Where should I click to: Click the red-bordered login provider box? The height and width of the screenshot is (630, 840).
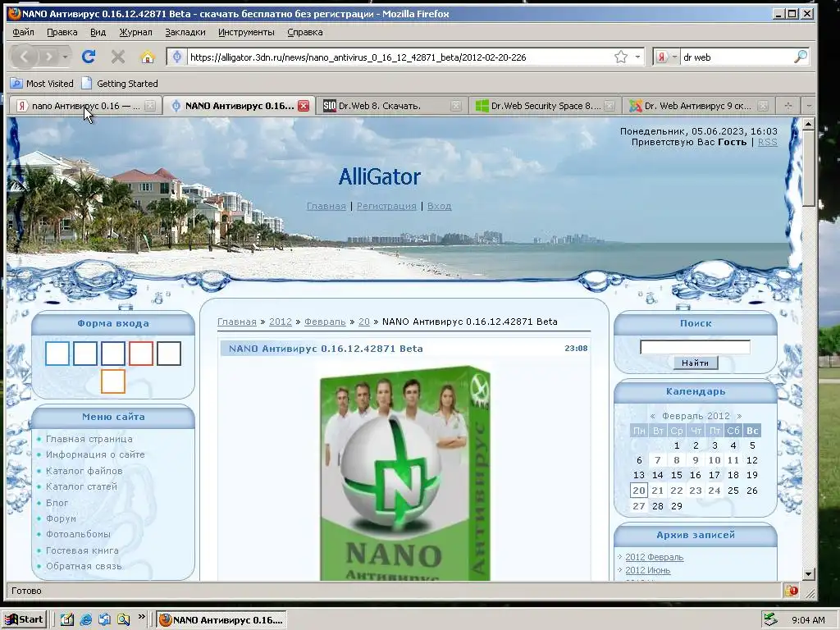pos(141,354)
